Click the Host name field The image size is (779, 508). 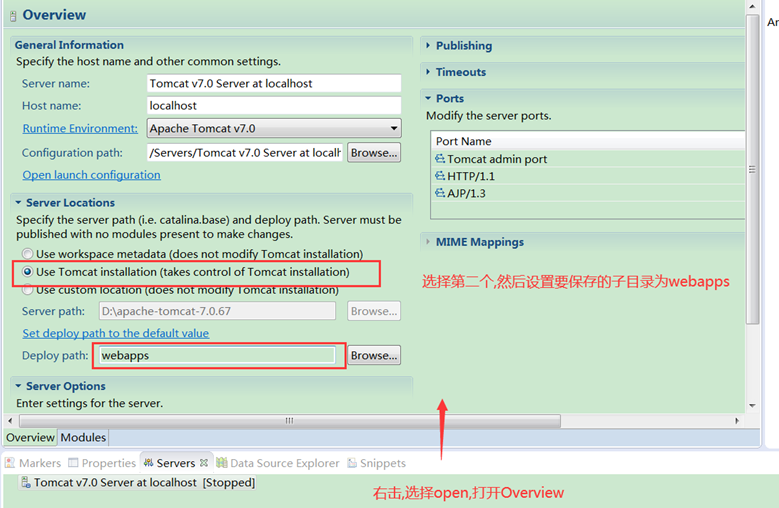coord(274,106)
